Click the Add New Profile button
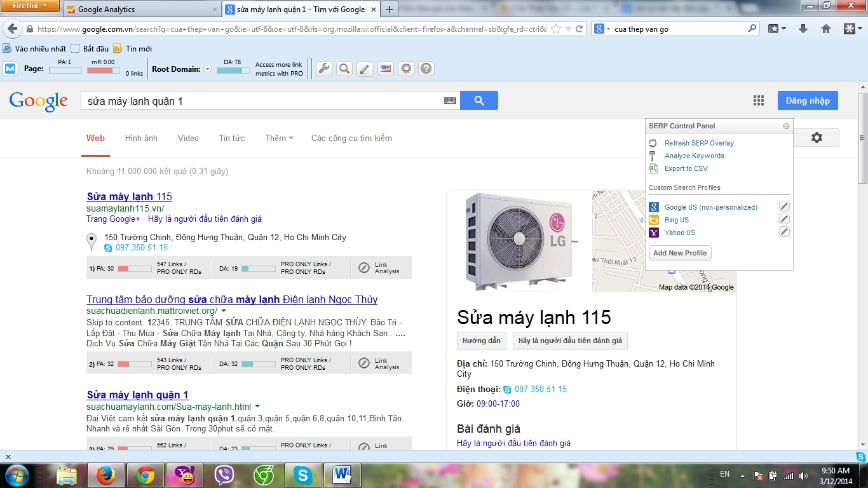 (x=680, y=253)
